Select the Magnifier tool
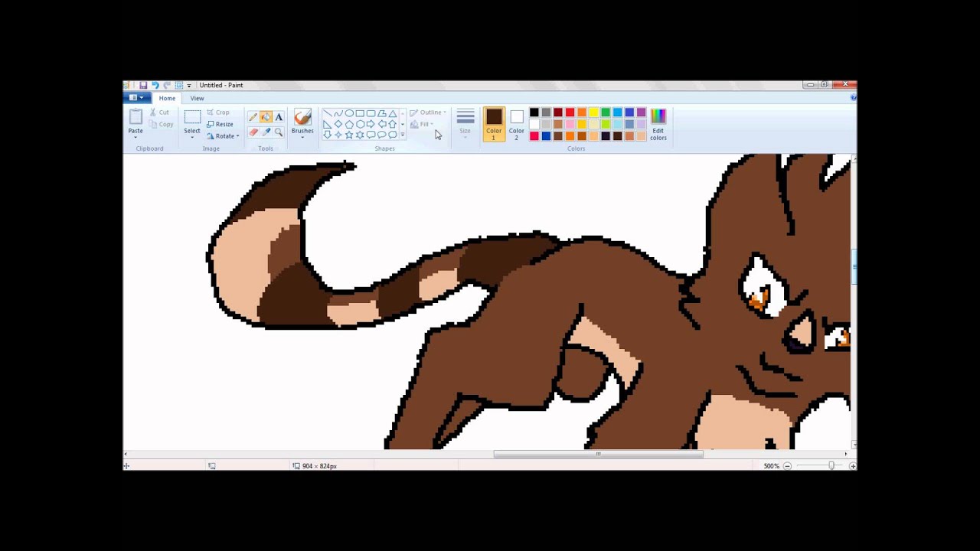 point(279,132)
